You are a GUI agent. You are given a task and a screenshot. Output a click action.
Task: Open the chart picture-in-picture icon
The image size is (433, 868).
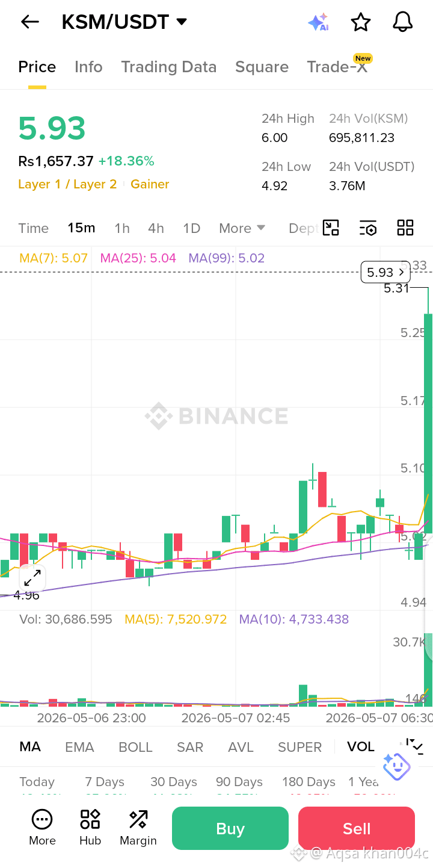[331, 228]
